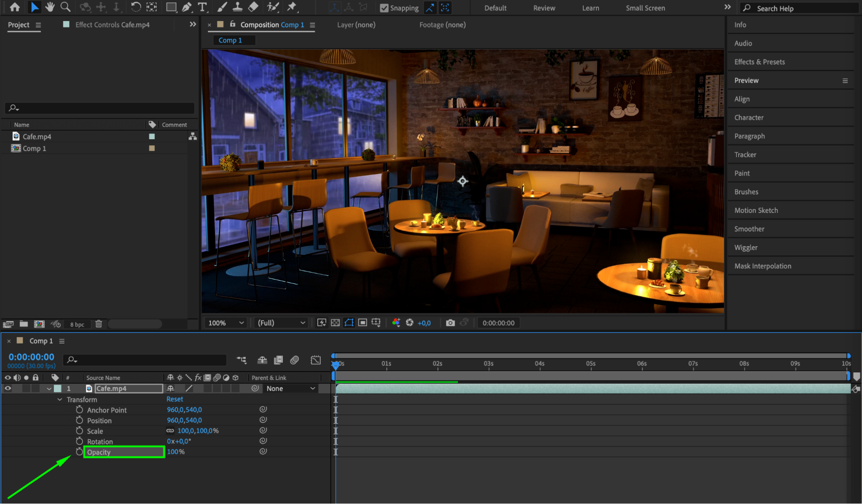
Task: Open the 100% magnification dropdown
Action: [226, 323]
